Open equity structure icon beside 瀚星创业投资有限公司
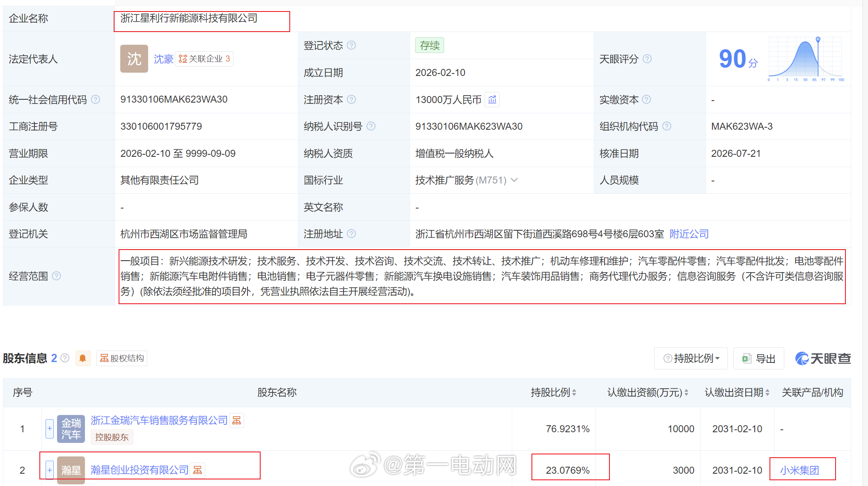This screenshot has width=868, height=486. point(198,470)
